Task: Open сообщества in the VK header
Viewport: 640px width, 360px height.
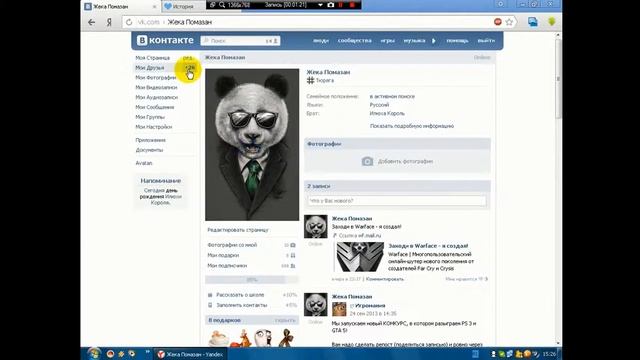Action: pos(354,40)
